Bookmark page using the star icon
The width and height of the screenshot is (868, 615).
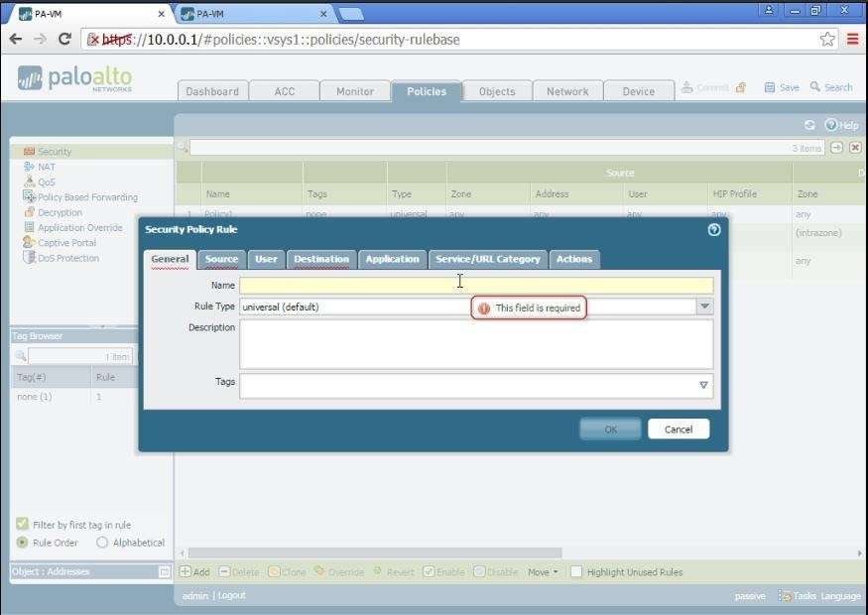click(827, 39)
